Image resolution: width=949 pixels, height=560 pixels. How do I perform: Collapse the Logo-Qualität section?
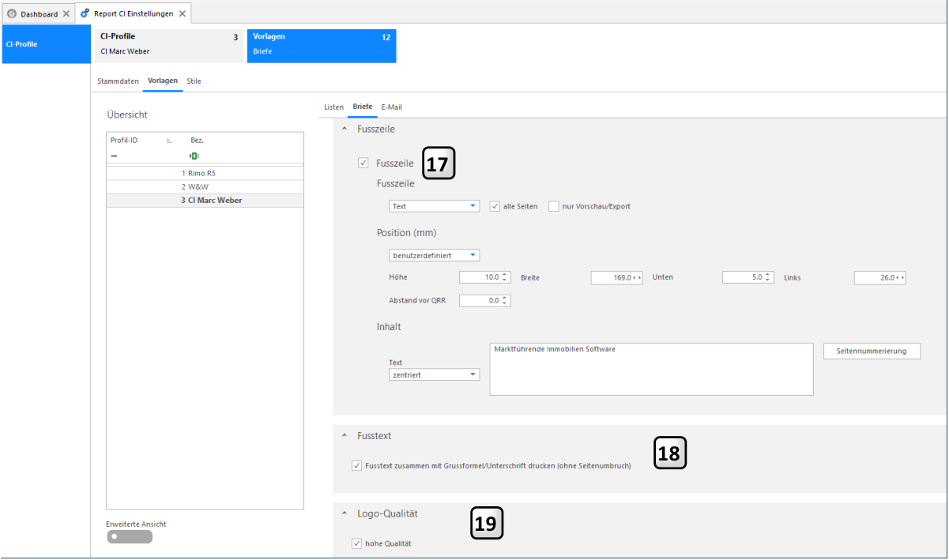pyautogui.click(x=345, y=513)
